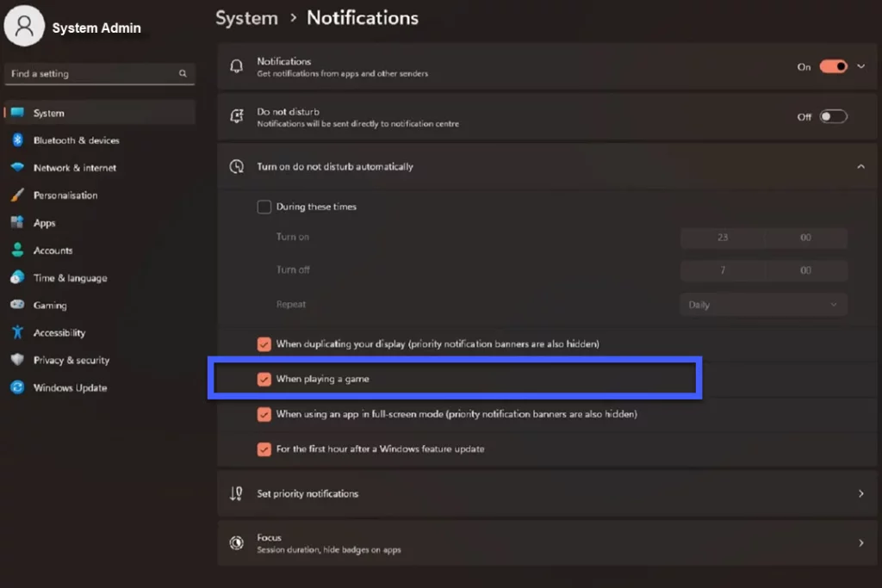The height and width of the screenshot is (588, 882).
Task: Click the Accounts person icon in sidebar
Action: pyautogui.click(x=17, y=251)
